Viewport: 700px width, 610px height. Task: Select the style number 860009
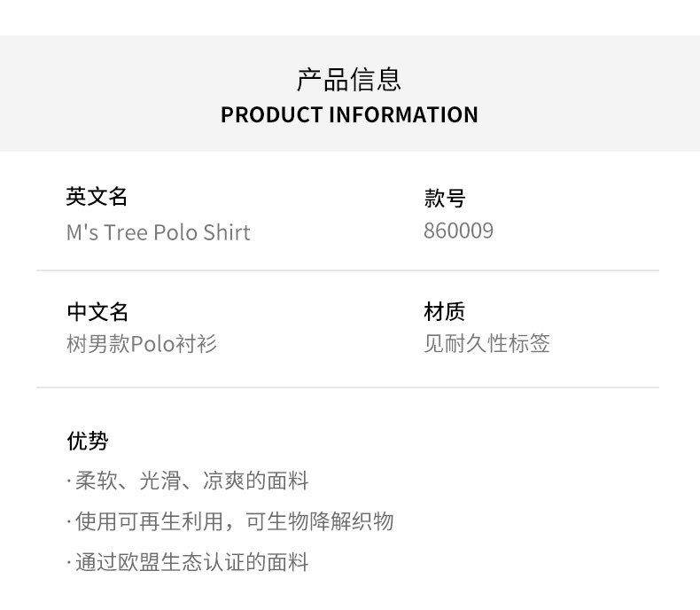[x=458, y=231]
